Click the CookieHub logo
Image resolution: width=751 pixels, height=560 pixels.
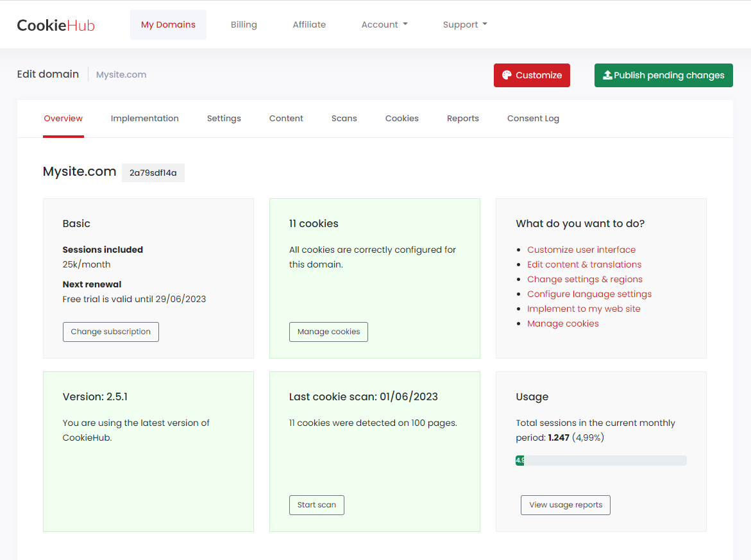(56, 25)
